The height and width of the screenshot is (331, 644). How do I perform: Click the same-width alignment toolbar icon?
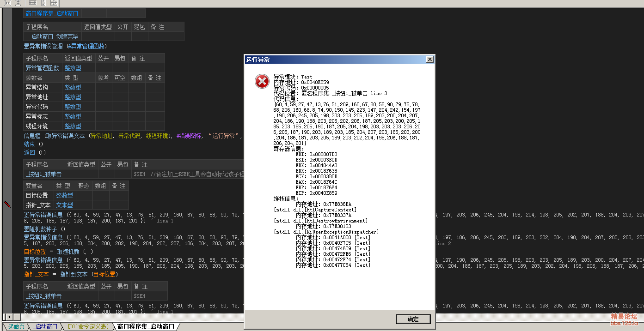[x=32, y=3]
